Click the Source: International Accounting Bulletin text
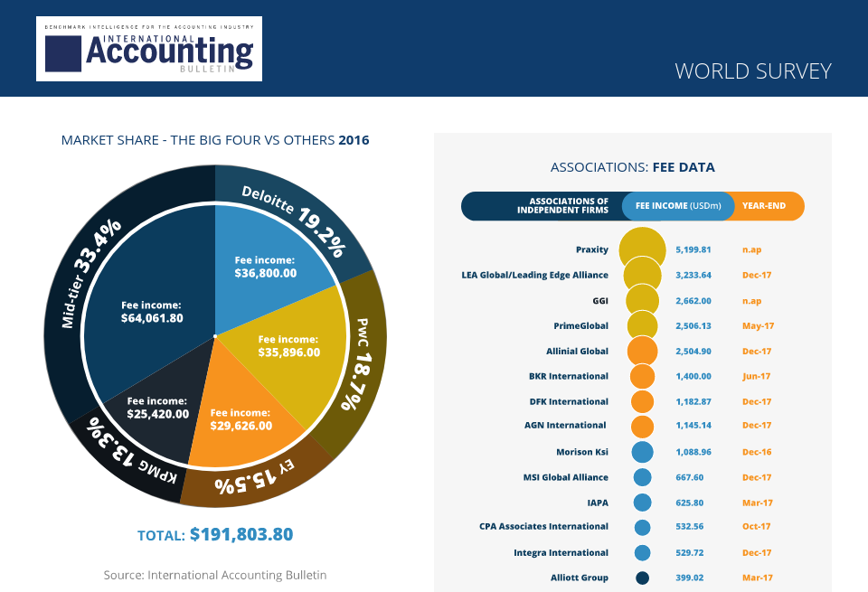The height and width of the screenshot is (592, 868). click(x=215, y=575)
